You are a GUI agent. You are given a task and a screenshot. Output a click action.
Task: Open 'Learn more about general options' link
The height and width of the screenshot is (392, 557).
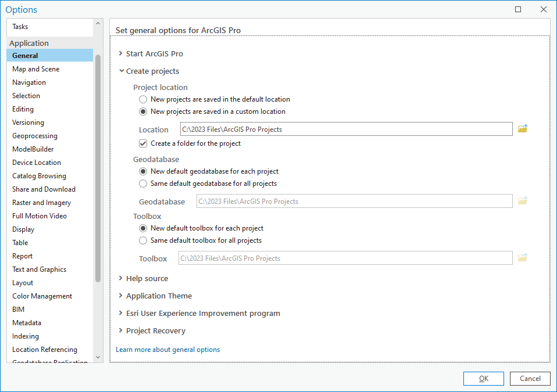[167, 350]
